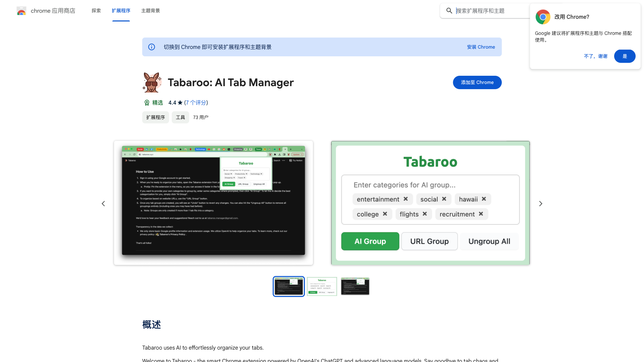Click the 改用 Chrome? popup heading
This screenshot has width=644, height=362.
pyautogui.click(x=572, y=17)
